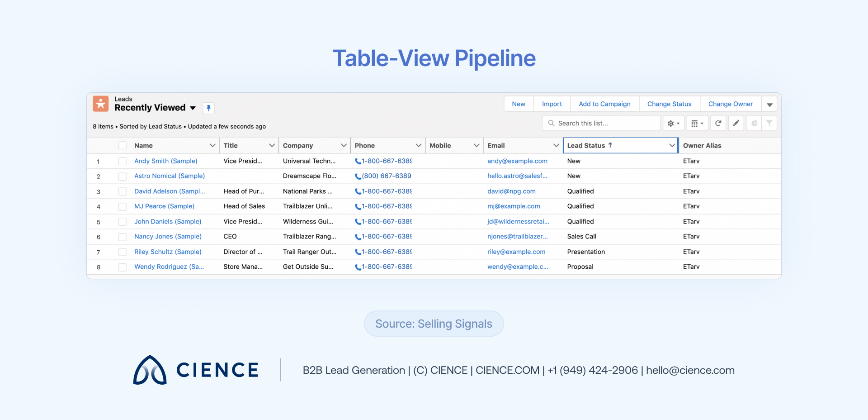Unpin the Recently Viewed list pin

[x=208, y=108]
